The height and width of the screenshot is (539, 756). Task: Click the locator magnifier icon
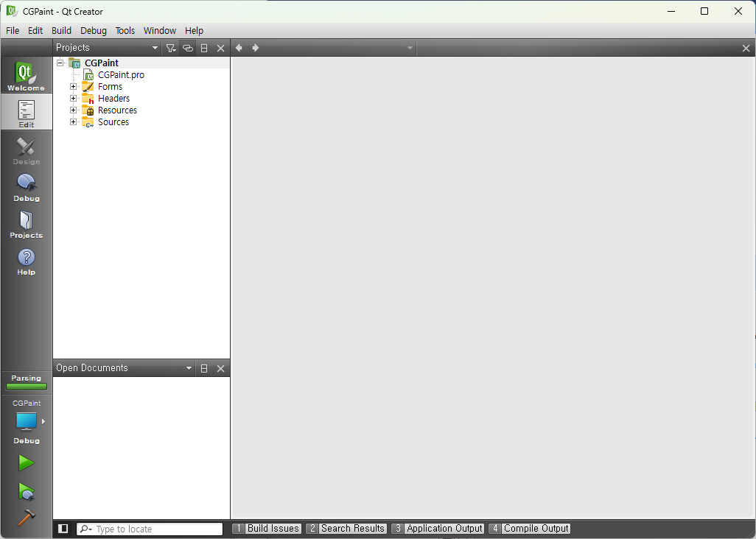pos(85,529)
